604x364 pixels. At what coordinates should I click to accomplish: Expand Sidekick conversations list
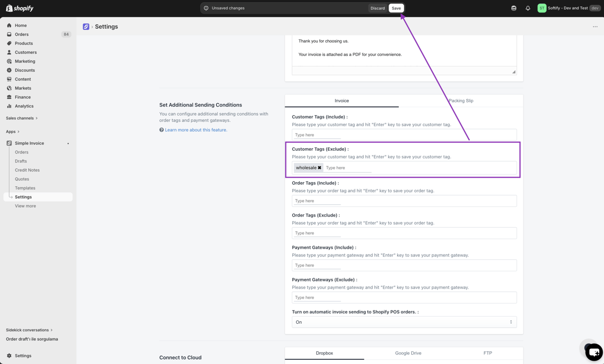click(x=29, y=330)
